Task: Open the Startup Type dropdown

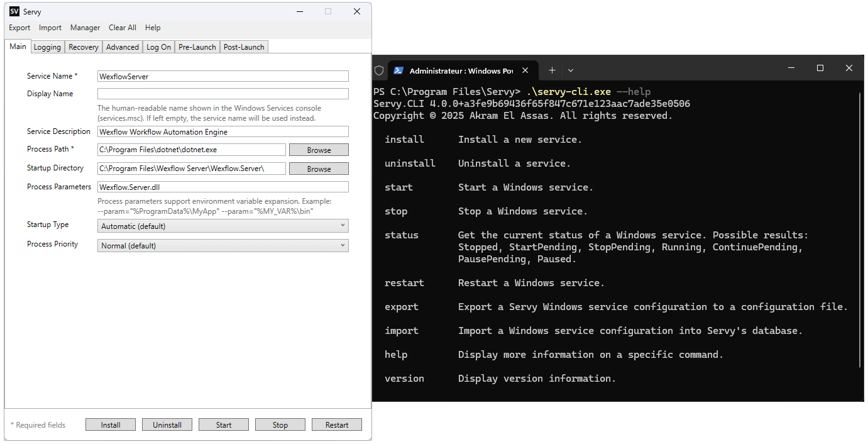Action: (223, 226)
